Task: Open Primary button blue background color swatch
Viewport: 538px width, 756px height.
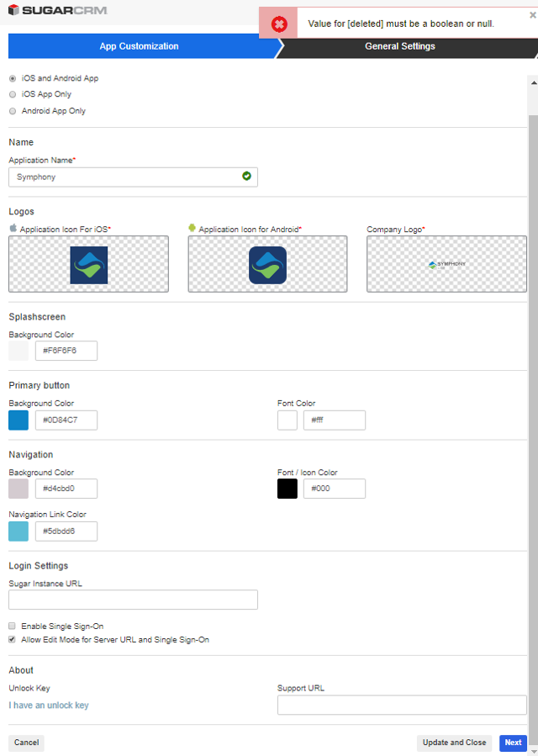Action: point(18,420)
